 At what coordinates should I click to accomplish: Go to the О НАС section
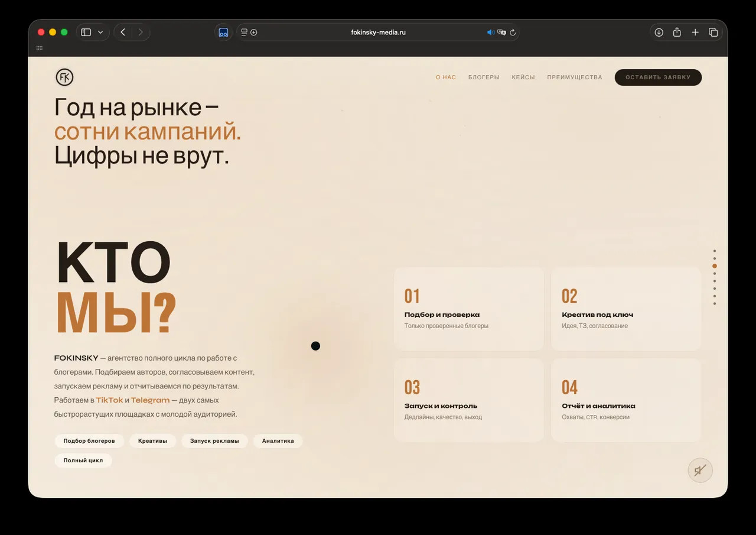(446, 77)
